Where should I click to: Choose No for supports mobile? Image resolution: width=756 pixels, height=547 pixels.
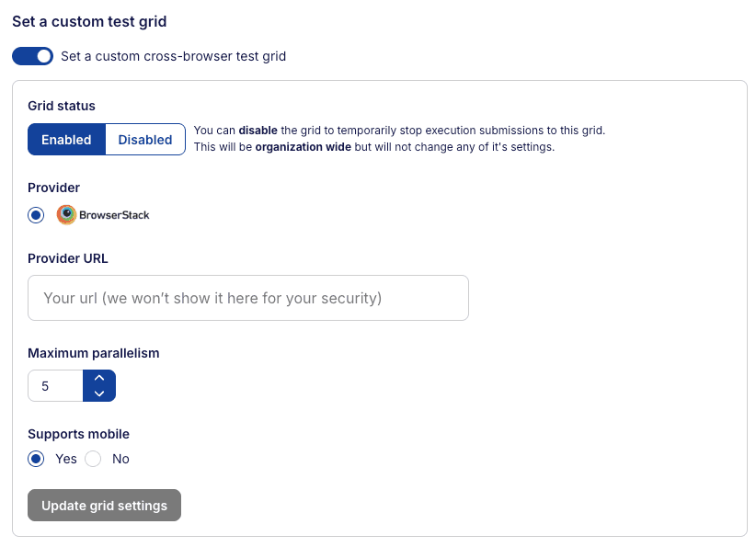93,459
